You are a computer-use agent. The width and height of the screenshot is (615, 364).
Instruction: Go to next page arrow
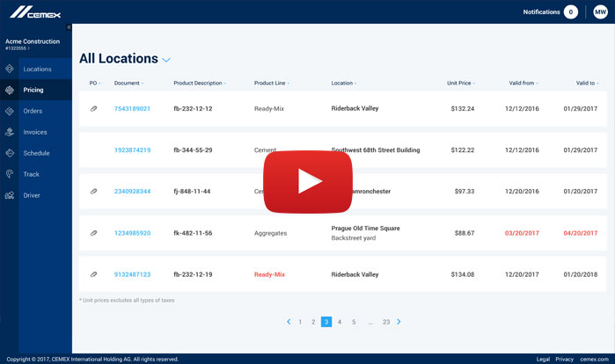click(399, 322)
